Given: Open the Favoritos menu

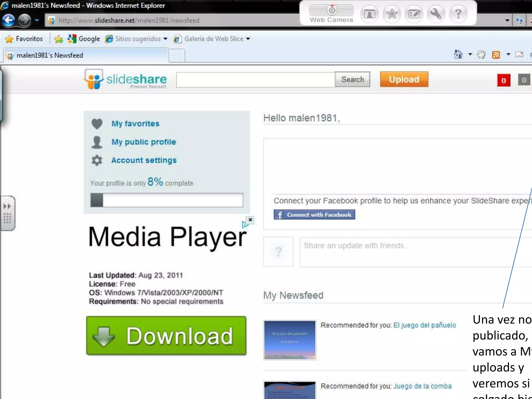Looking at the screenshot, I should tap(24, 39).
